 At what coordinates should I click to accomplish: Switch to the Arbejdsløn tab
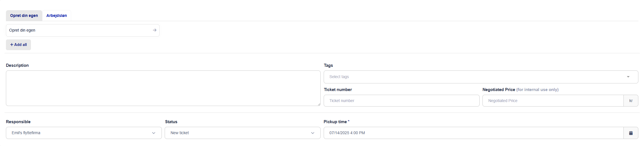click(57, 16)
